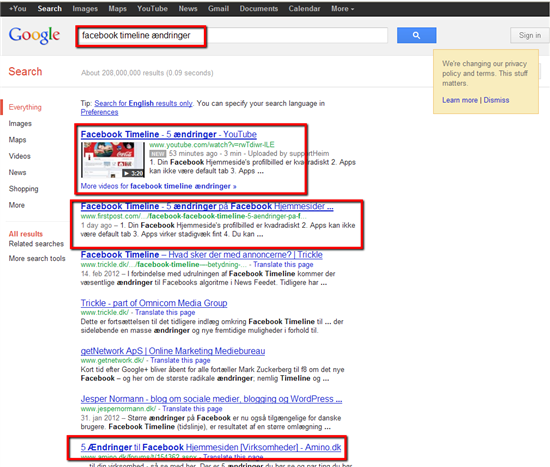Open 'getNetwork ApS | Online Marketing Mediebureau' result

click(x=173, y=351)
